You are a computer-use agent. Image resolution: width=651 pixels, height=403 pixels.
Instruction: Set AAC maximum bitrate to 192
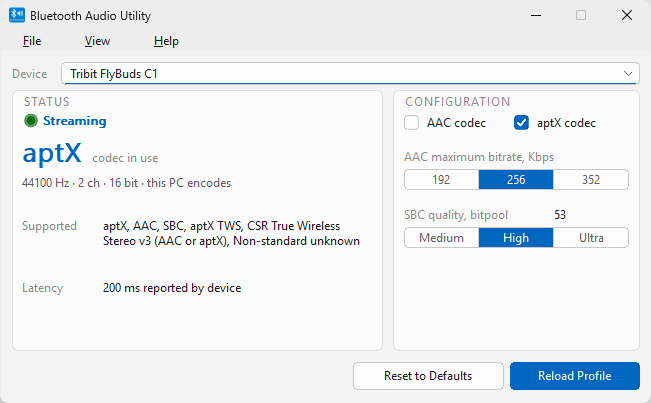tap(441, 180)
